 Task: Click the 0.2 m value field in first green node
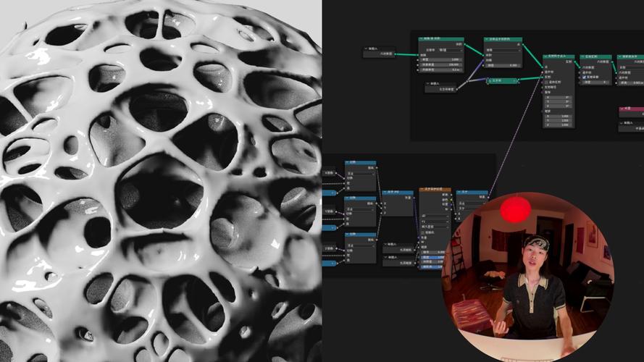(x=441, y=70)
